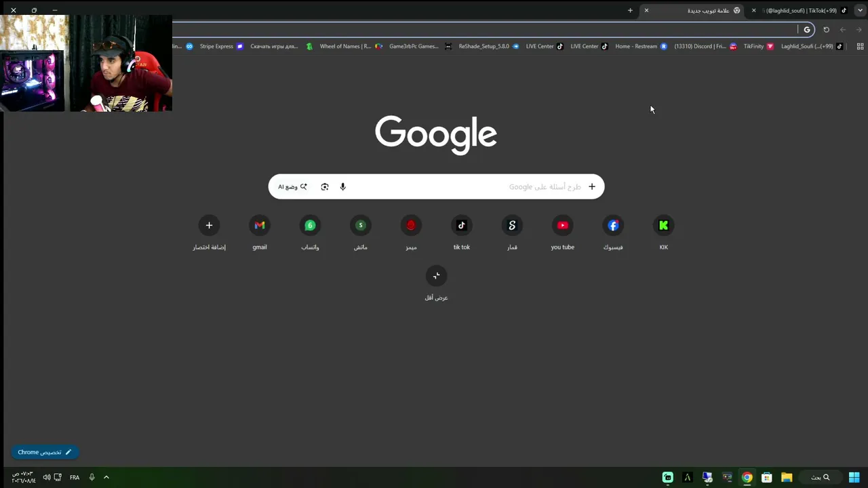Open a new tab with the plus button

(x=630, y=10)
